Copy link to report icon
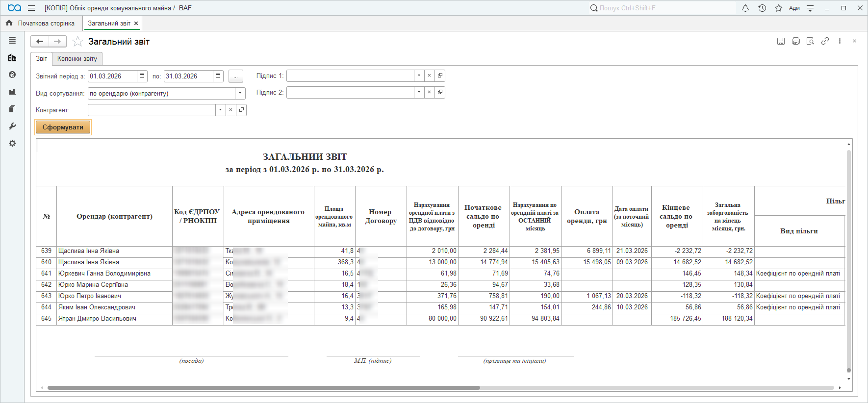The image size is (868, 403). (x=825, y=41)
